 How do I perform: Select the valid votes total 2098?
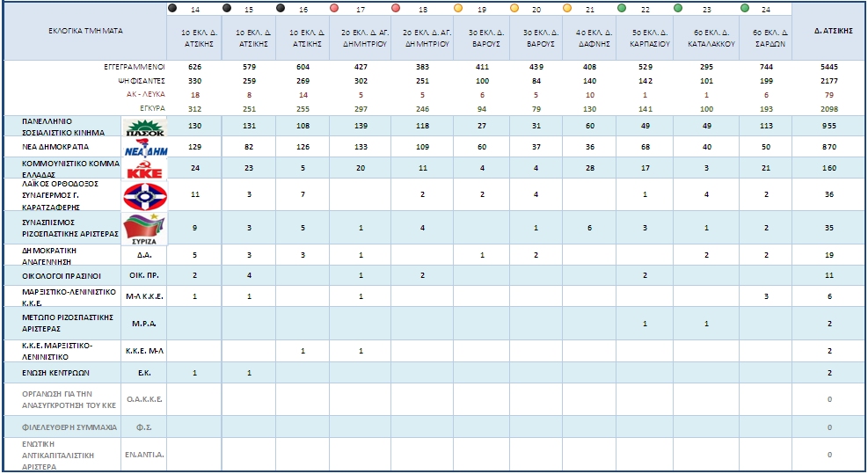(828, 108)
